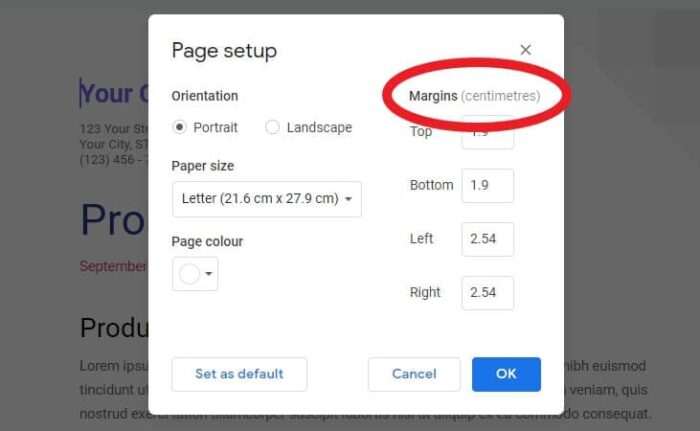Click the Right margin label

point(425,293)
